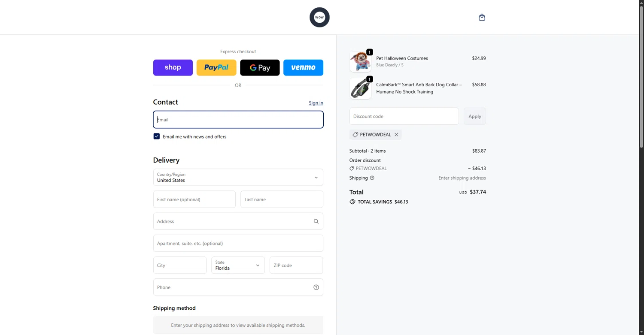Click the Sign in link

click(316, 103)
